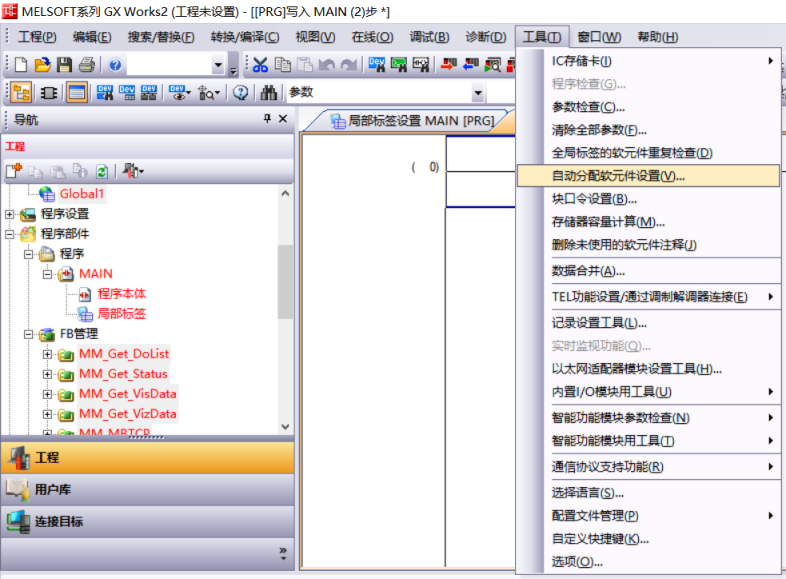Expand the 程序设置 tree node

[x=9, y=214]
